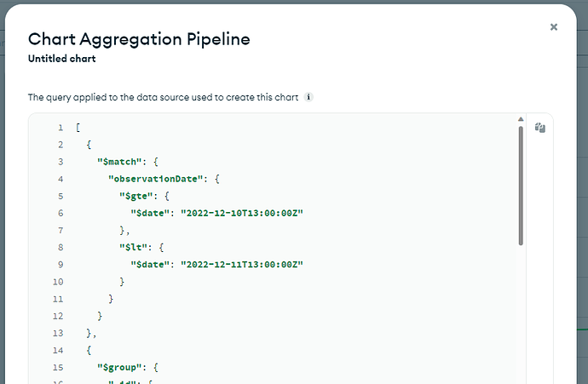Click the "Chart Aggregation Pipeline" heading
This screenshot has width=588, height=384.
coord(139,38)
